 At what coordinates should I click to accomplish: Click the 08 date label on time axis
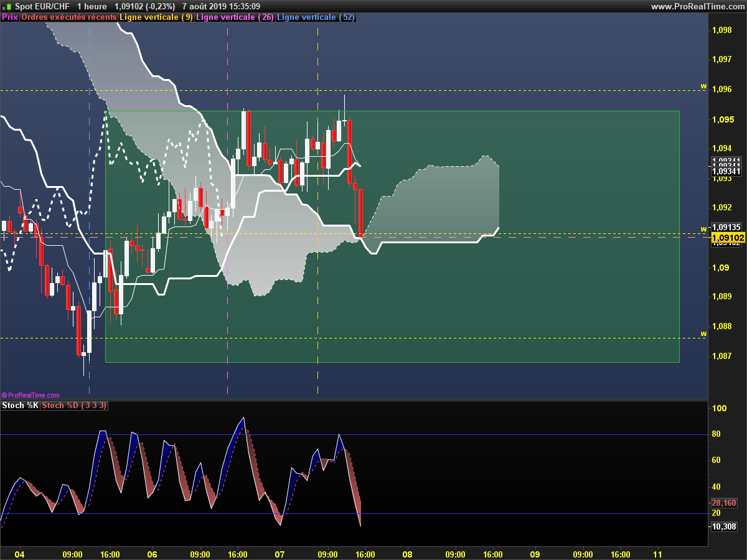pos(407,554)
